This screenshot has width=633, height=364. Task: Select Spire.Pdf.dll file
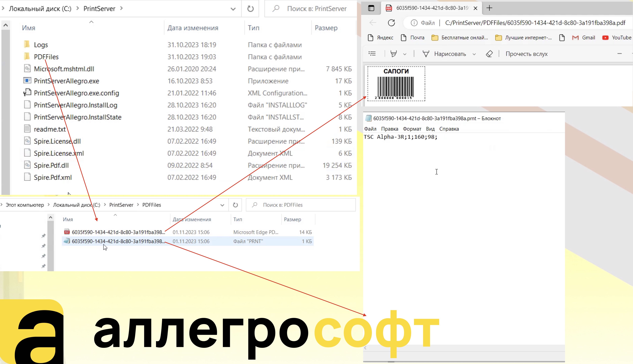[51, 165]
